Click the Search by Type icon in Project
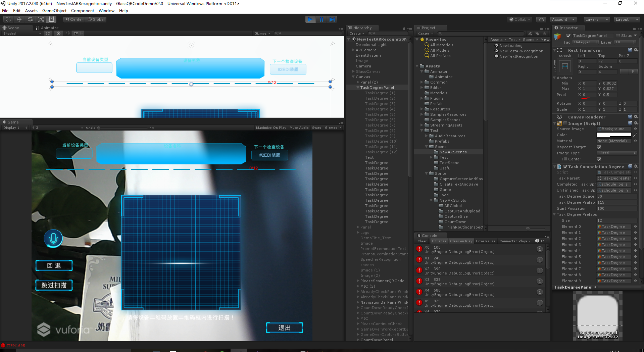 [530, 34]
